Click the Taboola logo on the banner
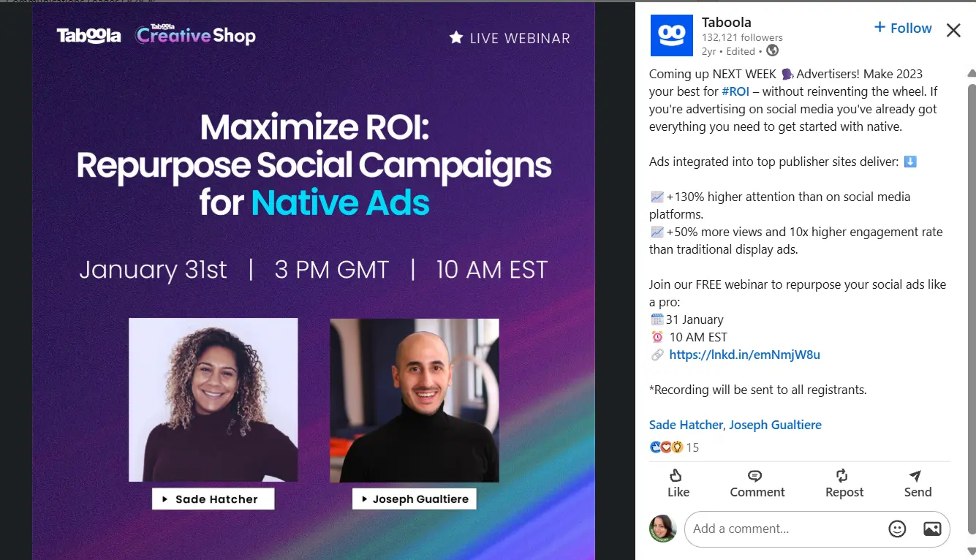Viewport: 976px width, 560px height. pyautogui.click(x=89, y=35)
